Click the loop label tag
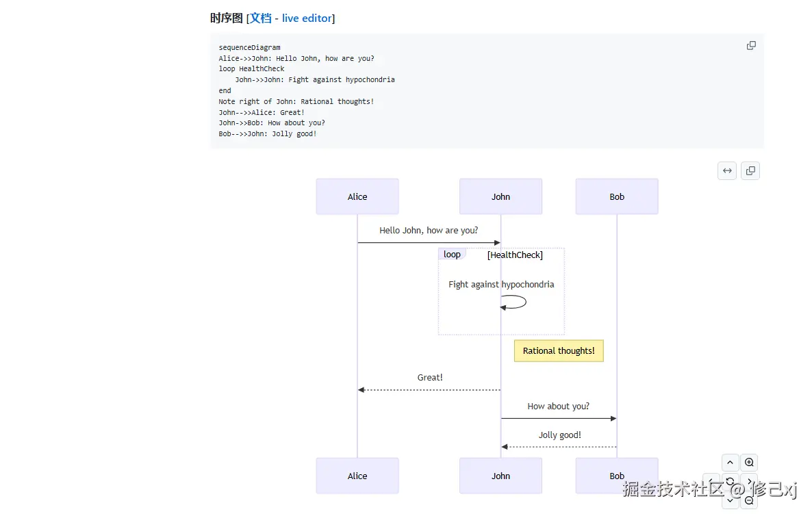Viewport: 812px width, 514px height. (452, 254)
